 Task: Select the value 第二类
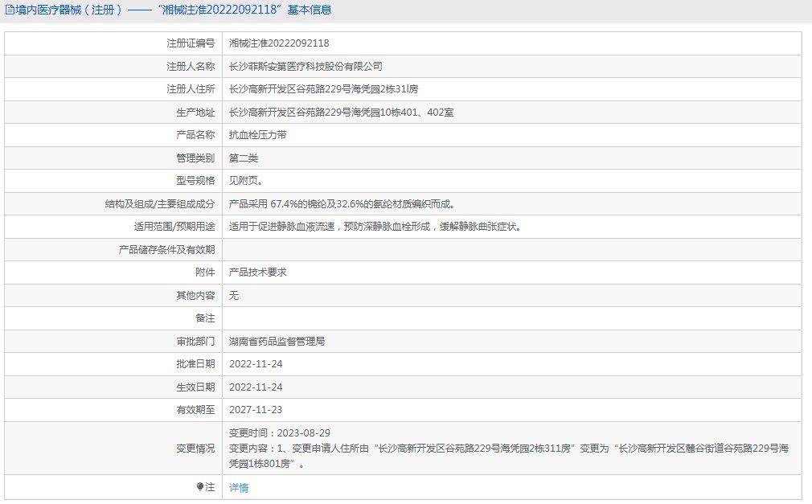(x=244, y=158)
